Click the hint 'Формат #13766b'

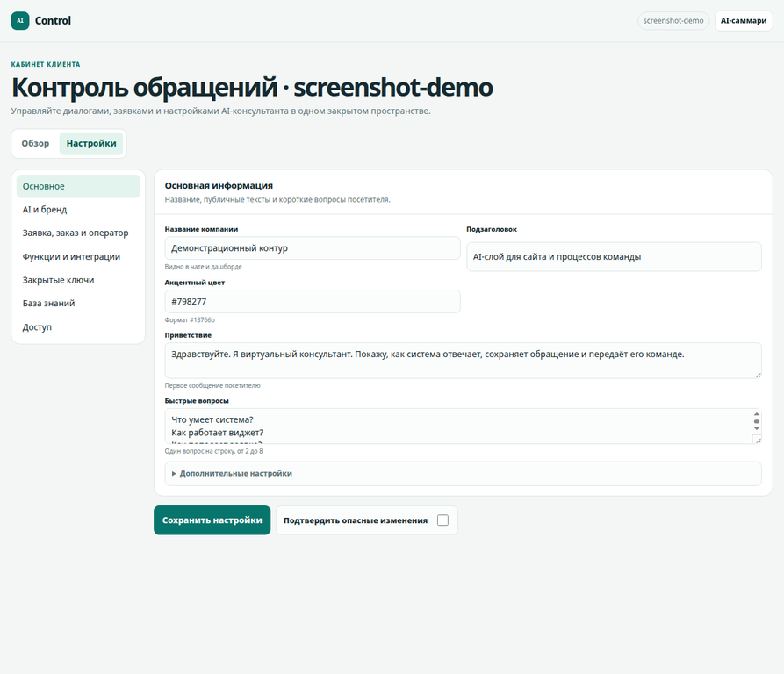click(190, 319)
